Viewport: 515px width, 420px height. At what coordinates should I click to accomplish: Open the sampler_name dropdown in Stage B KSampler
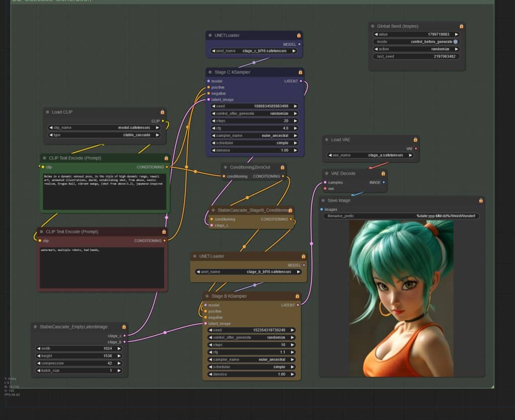251,360
